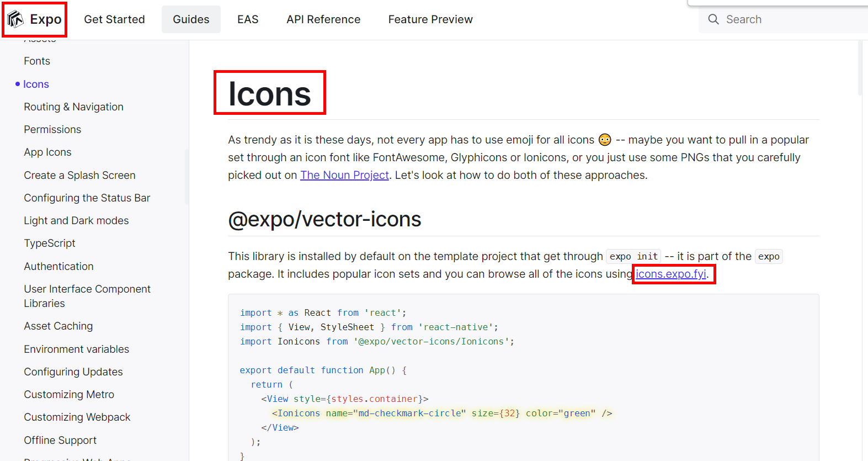Open TypeScript guide in sidebar
The width and height of the screenshot is (868, 461).
click(50, 243)
